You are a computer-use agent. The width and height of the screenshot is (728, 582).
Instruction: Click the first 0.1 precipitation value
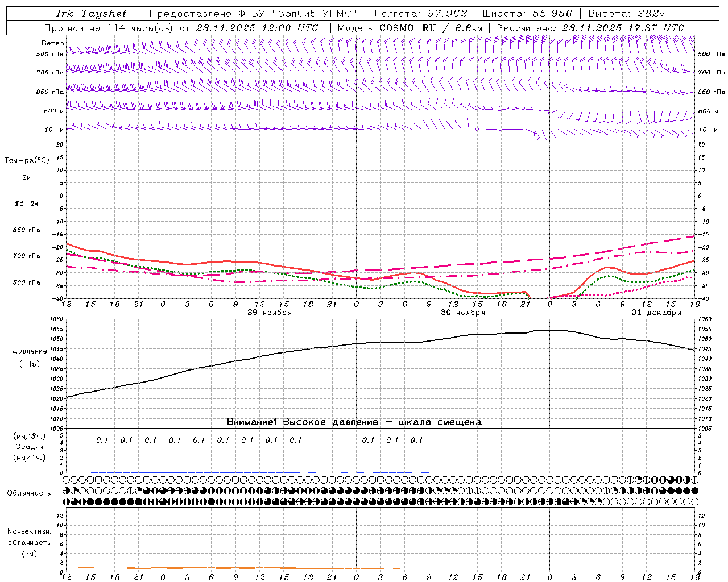(102, 440)
